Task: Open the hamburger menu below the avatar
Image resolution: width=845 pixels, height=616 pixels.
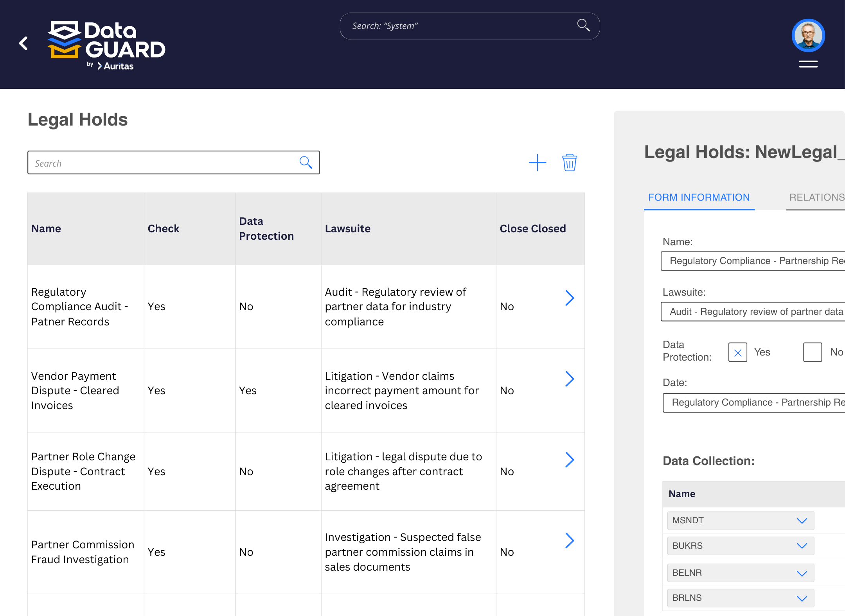Action: [808, 64]
